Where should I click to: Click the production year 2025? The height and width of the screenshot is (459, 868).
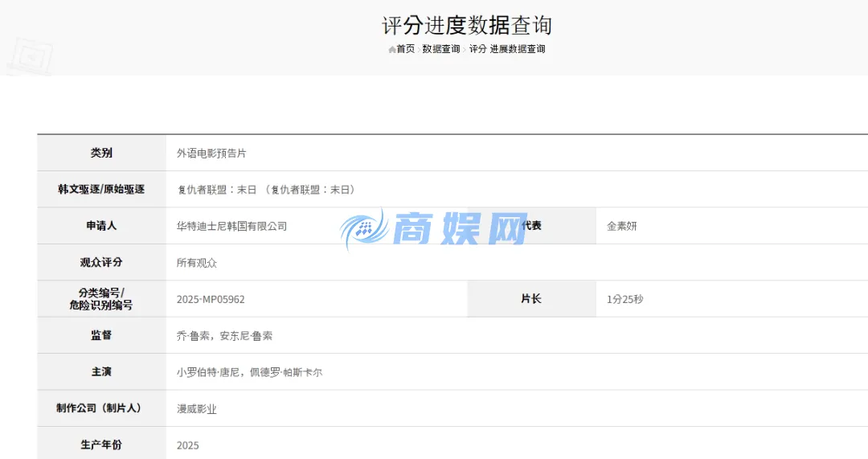[x=187, y=445]
